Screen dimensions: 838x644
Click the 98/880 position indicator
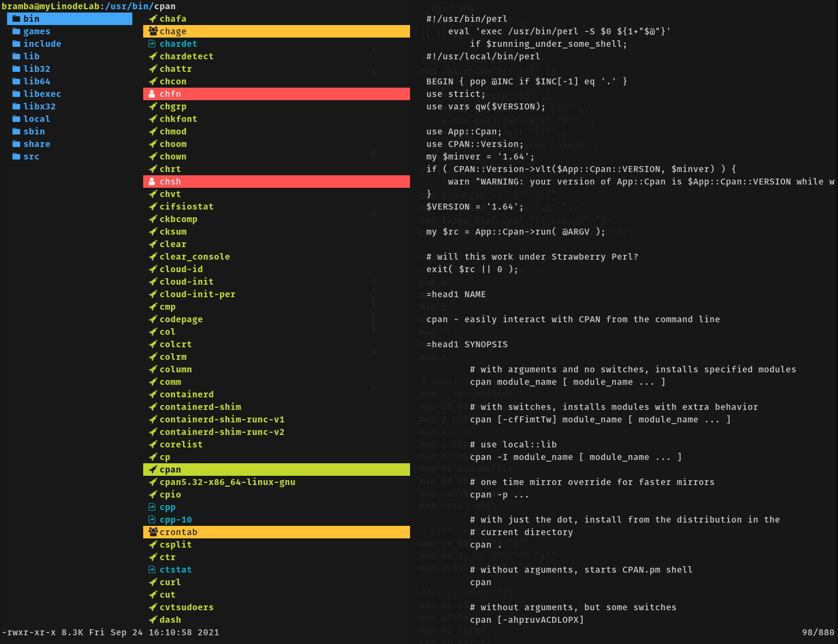817,633
